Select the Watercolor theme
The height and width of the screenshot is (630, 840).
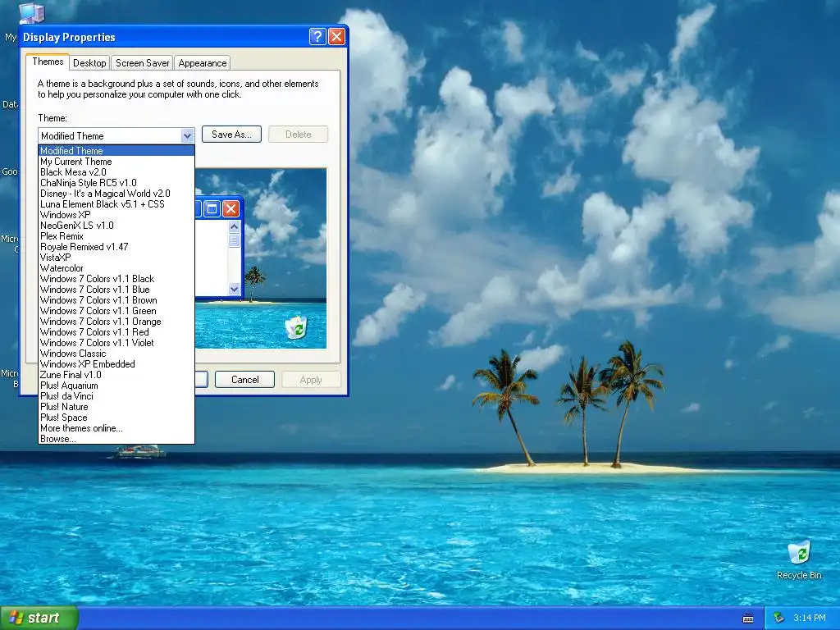click(x=116, y=268)
